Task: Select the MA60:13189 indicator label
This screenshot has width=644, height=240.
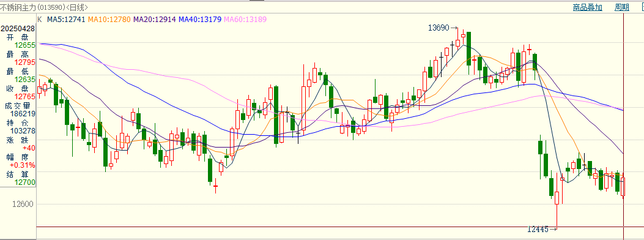Action: tap(245, 20)
